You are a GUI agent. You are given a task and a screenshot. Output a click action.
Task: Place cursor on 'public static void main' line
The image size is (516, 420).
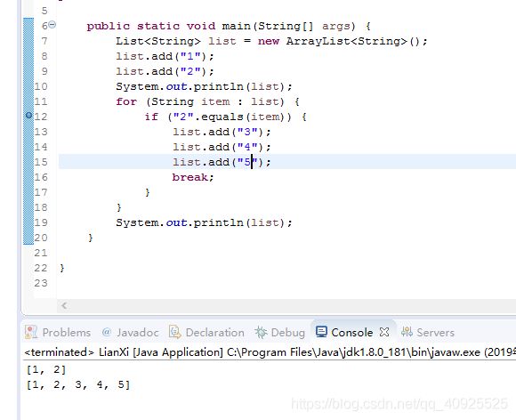point(229,26)
